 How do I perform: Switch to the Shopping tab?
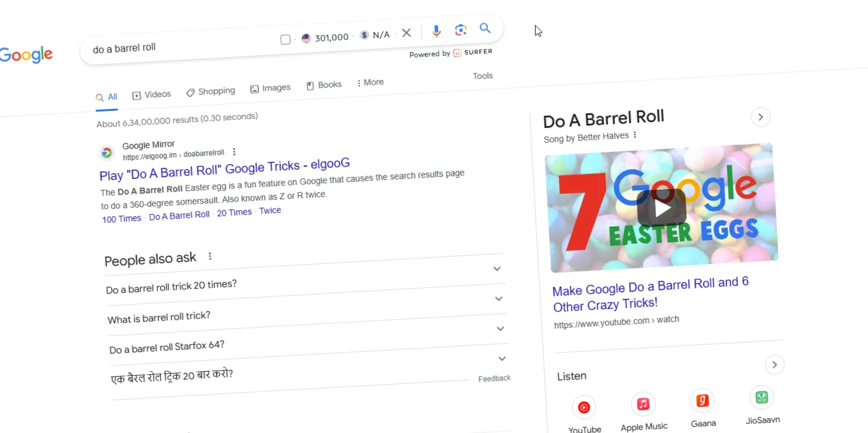click(x=211, y=91)
